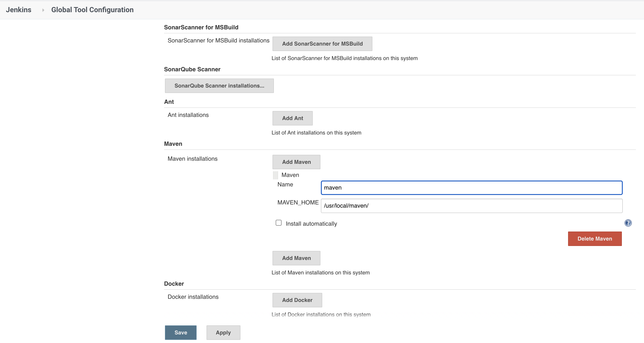Enable Install automatically checkbox

(278, 223)
